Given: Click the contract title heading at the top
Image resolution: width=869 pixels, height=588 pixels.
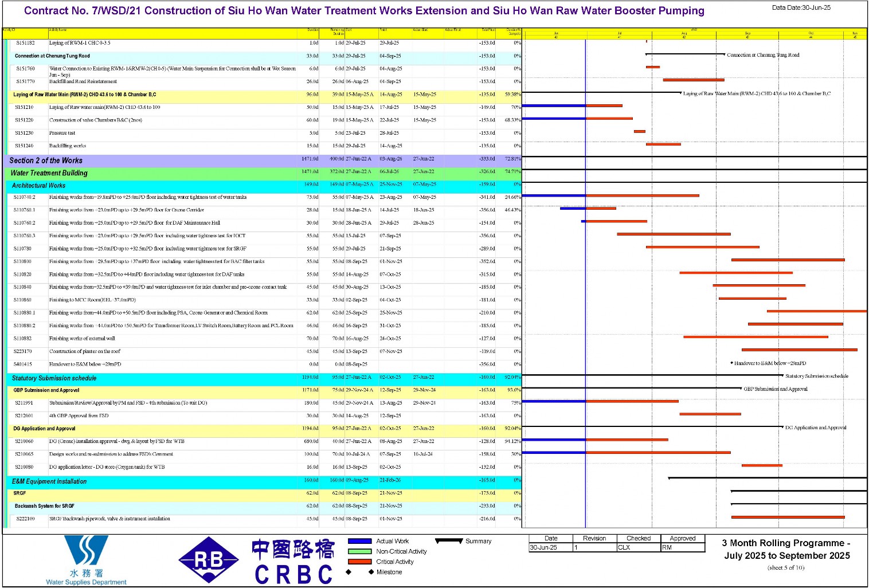Looking at the screenshot, I should pos(364,10).
